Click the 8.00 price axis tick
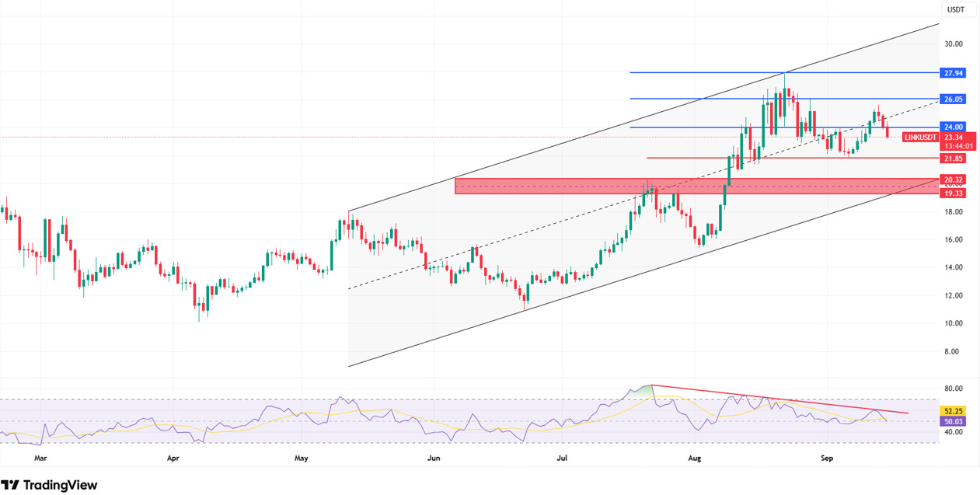The height and width of the screenshot is (495, 980). pos(954,351)
